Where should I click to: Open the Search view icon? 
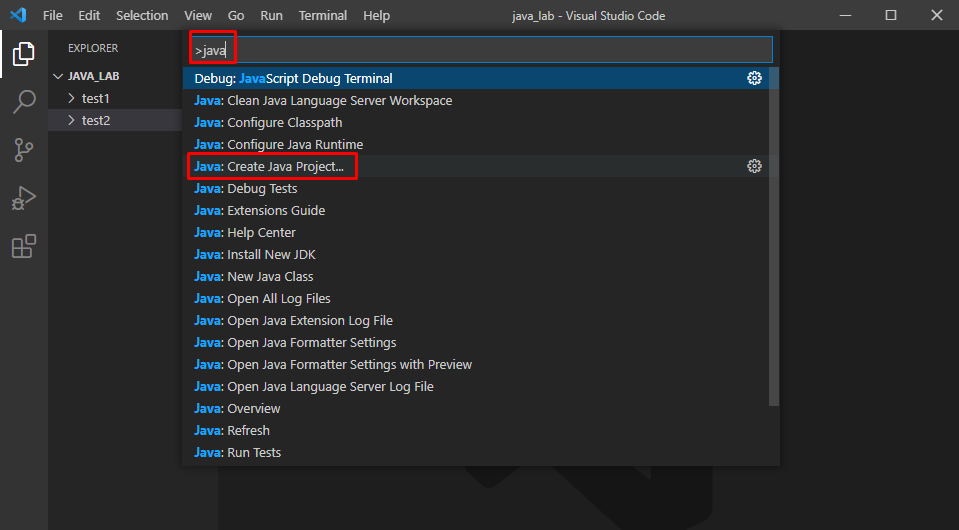24,101
